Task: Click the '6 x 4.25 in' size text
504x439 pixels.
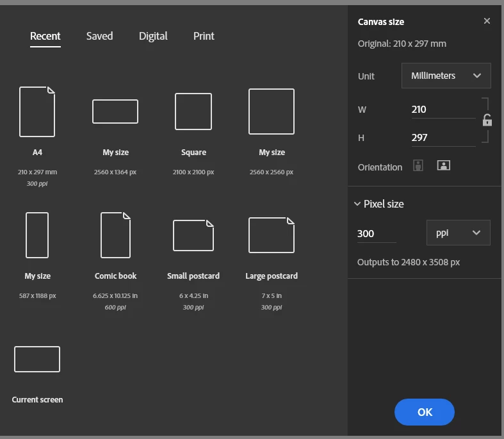Action: (x=193, y=295)
